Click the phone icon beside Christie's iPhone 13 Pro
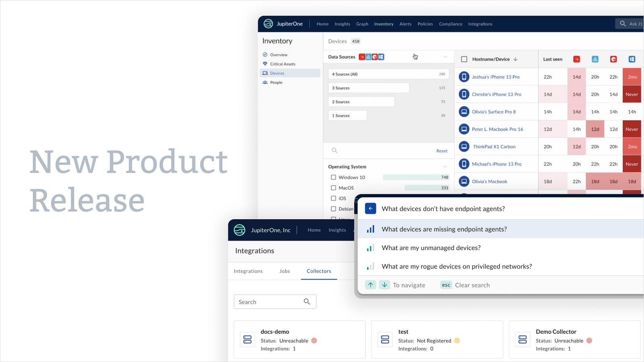 point(464,94)
